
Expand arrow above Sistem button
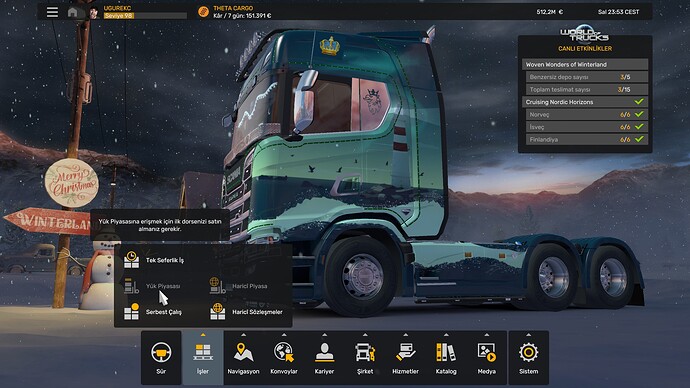click(529, 335)
